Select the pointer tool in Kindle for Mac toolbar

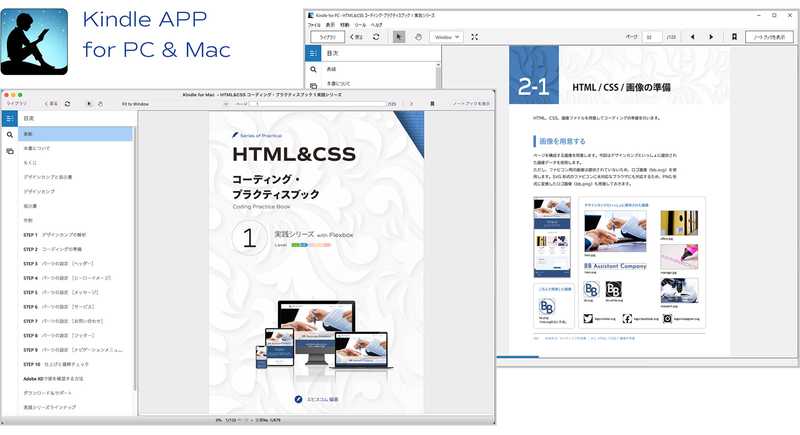(89, 104)
